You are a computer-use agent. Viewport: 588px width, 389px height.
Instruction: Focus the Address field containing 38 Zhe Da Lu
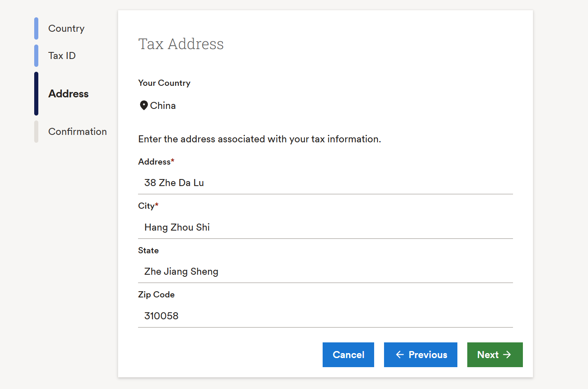(325, 183)
